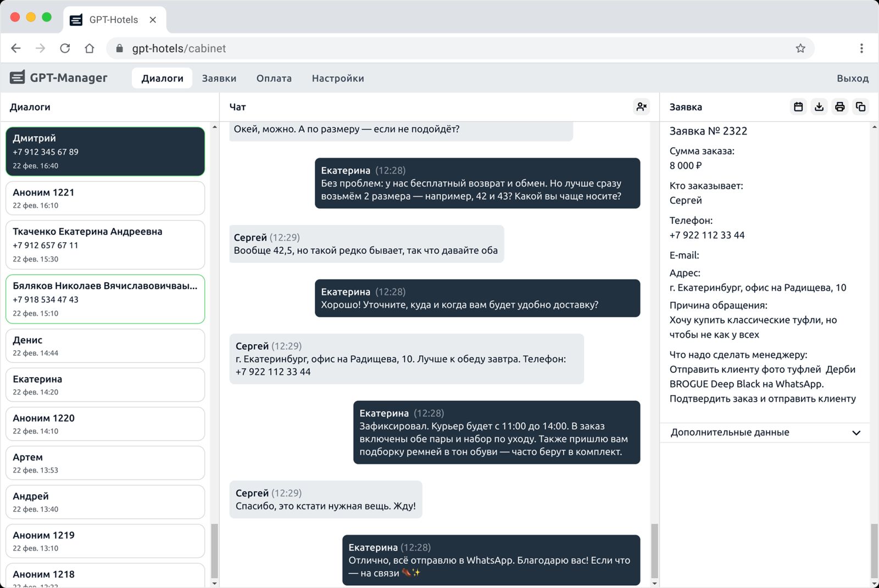The width and height of the screenshot is (879, 588).
Task: Copy the request with the copy icon
Action: (860, 107)
